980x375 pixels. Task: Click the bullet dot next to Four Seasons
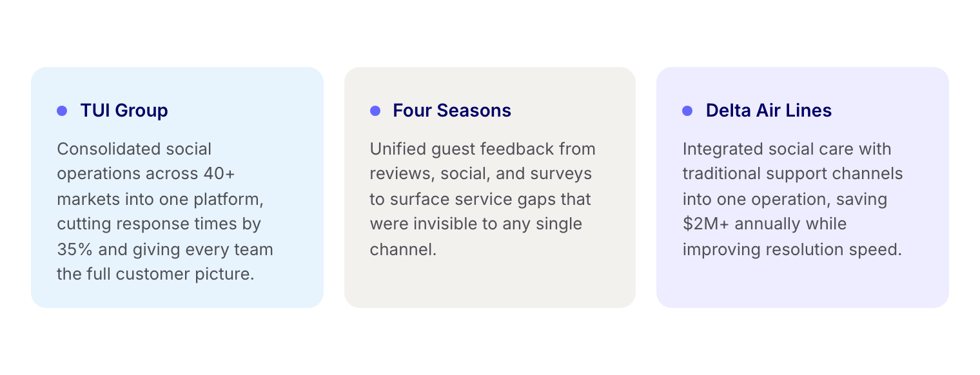click(x=375, y=111)
